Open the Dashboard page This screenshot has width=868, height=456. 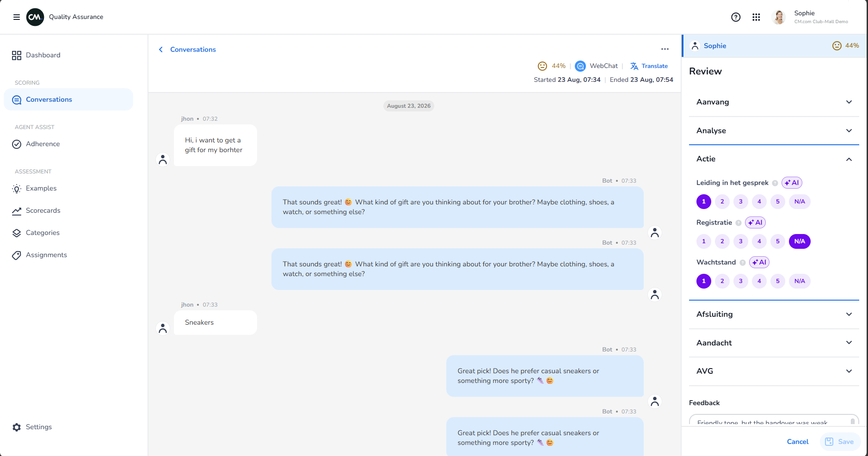coord(68,55)
